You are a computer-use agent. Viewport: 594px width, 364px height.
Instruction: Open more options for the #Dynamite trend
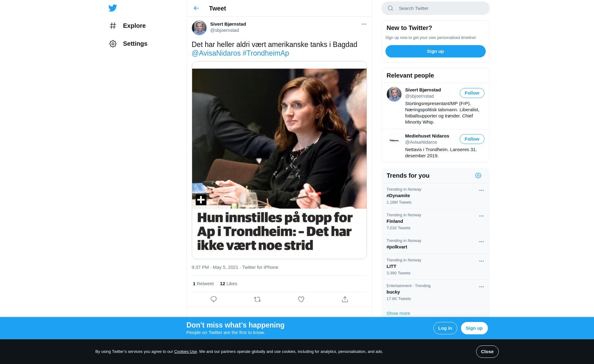(x=481, y=190)
